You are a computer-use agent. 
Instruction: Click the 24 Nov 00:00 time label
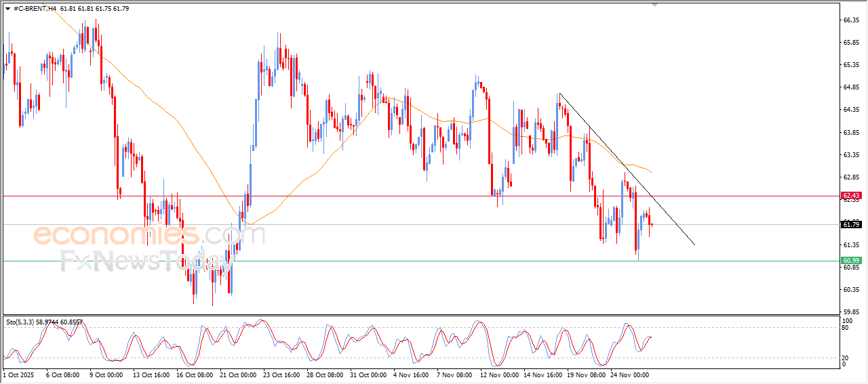(631, 374)
